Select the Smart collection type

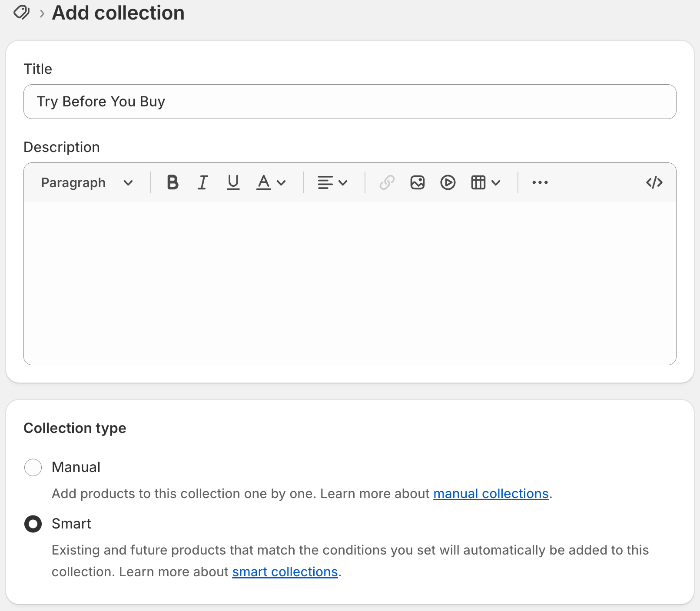point(33,524)
